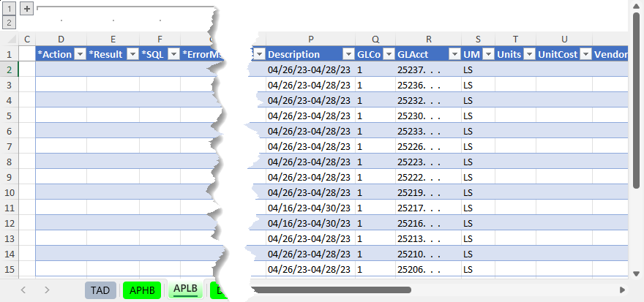Open the *Action column filter dropdown
This screenshot has width=644, height=302.
80,54
